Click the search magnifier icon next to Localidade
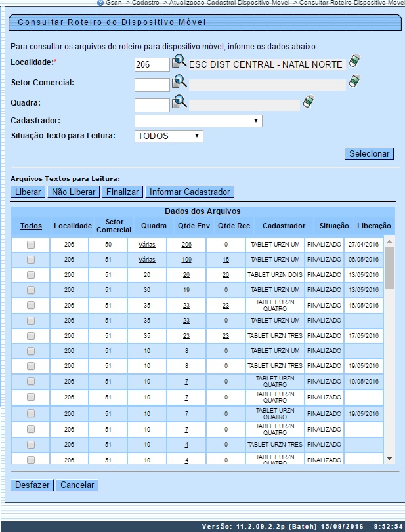The image size is (405, 532). 179,63
